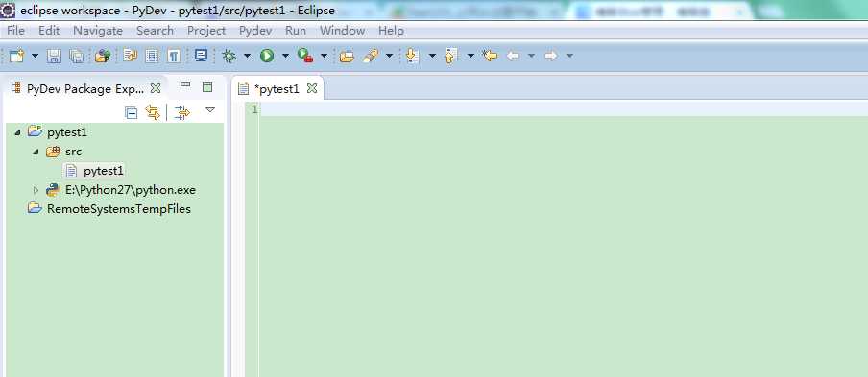Screen dimensions: 868x377
Task: Close the *pytest1 editor tab
Action: click(x=312, y=88)
